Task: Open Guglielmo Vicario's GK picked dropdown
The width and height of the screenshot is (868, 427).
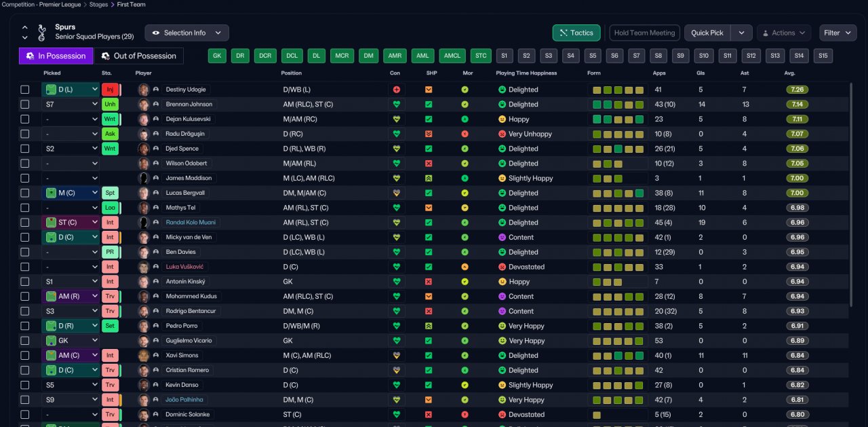Action: tap(71, 341)
